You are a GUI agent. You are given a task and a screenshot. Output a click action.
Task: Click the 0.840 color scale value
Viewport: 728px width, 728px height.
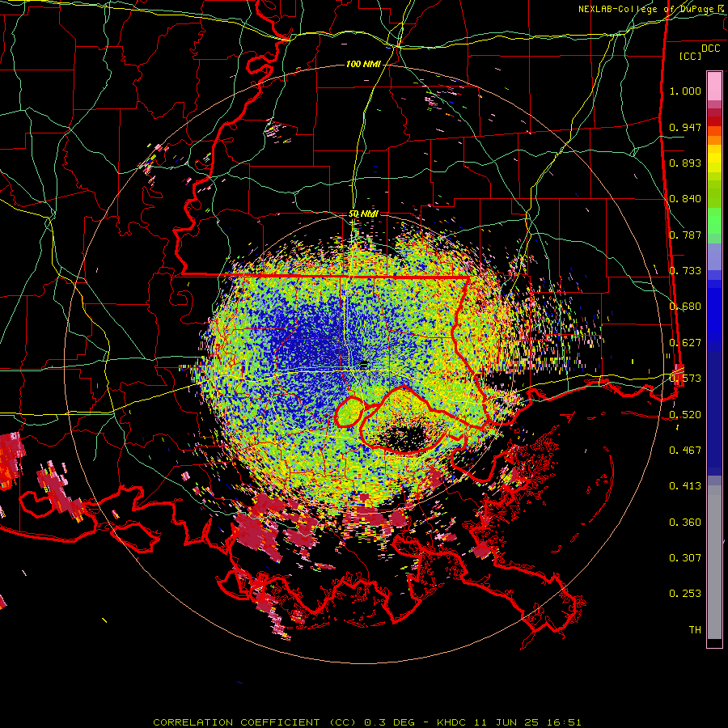click(685, 199)
